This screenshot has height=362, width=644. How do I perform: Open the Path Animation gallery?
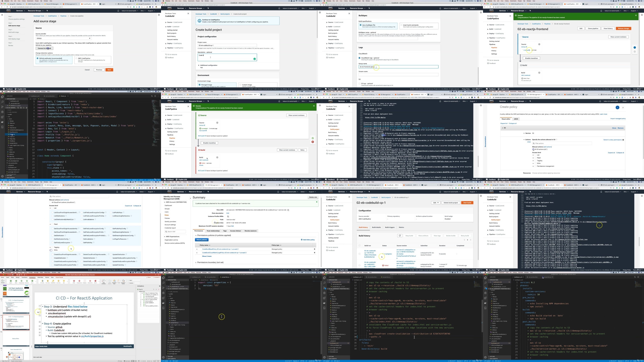point(104,282)
